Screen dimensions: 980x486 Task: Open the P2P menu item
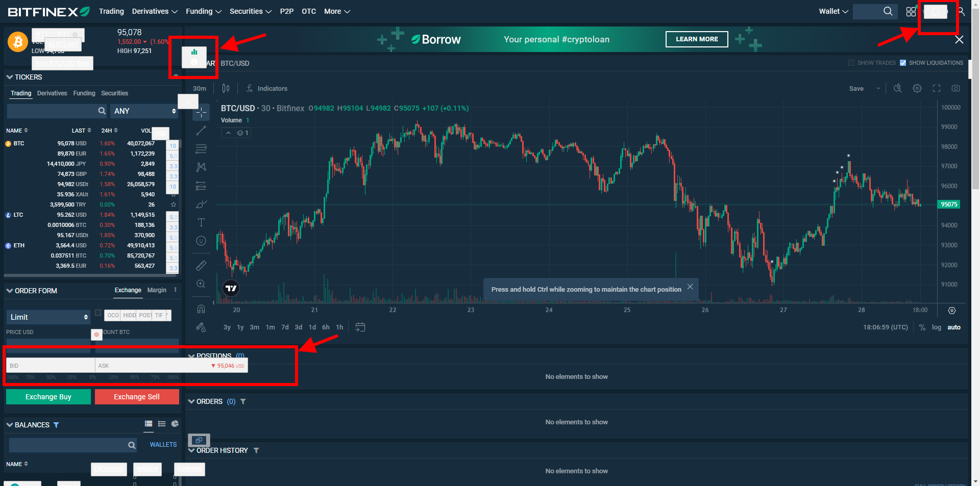(x=287, y=11)
